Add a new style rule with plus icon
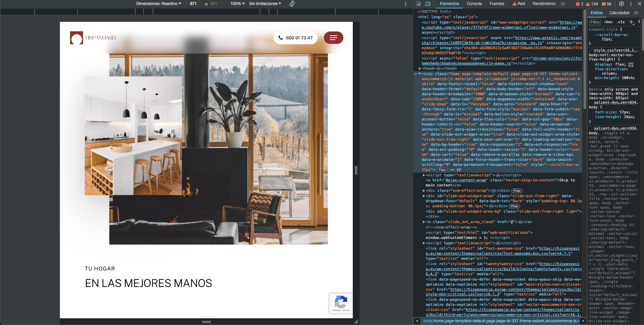The width and height of the screenshot is (644, 325). tap(631, 22)
